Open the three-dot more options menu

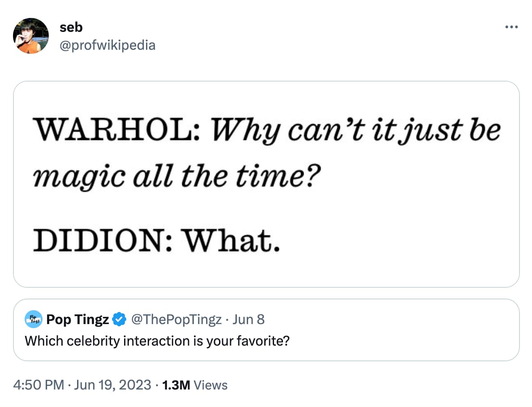point(511,27)
